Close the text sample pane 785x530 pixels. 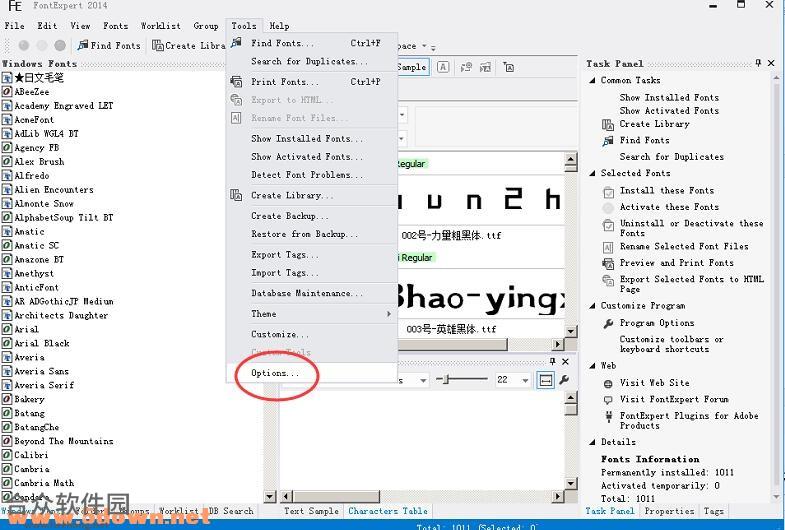565,361
